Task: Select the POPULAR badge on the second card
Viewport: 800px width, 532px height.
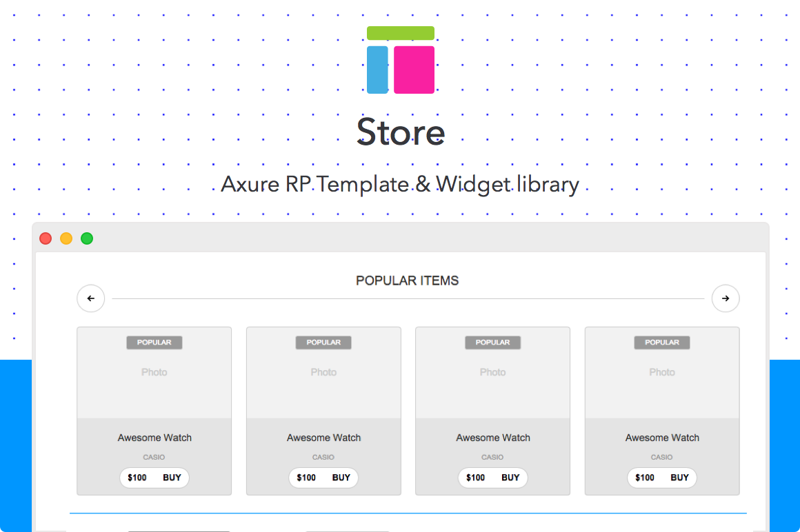Action: [323, 342]
